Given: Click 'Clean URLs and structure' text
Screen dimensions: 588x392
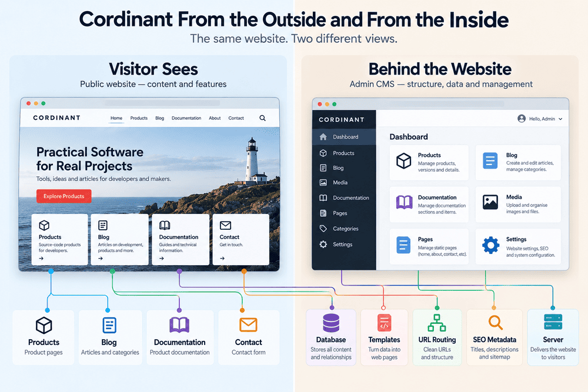Looking at the screenshot, I should point(437,353).
